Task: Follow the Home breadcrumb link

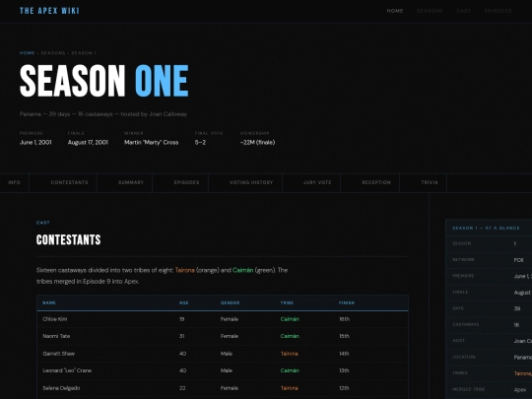Action: coord(28,53)
